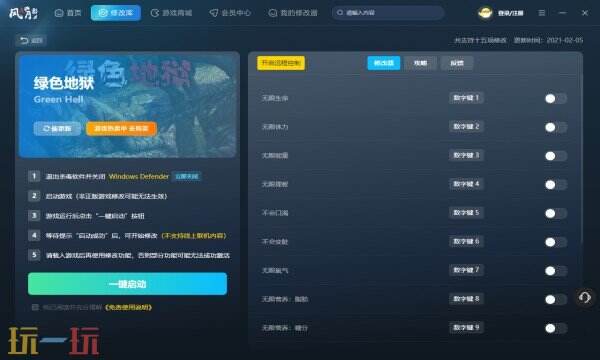Click the search input field in top bar
The image size is (600, 360).
click(x=388, y=13)
